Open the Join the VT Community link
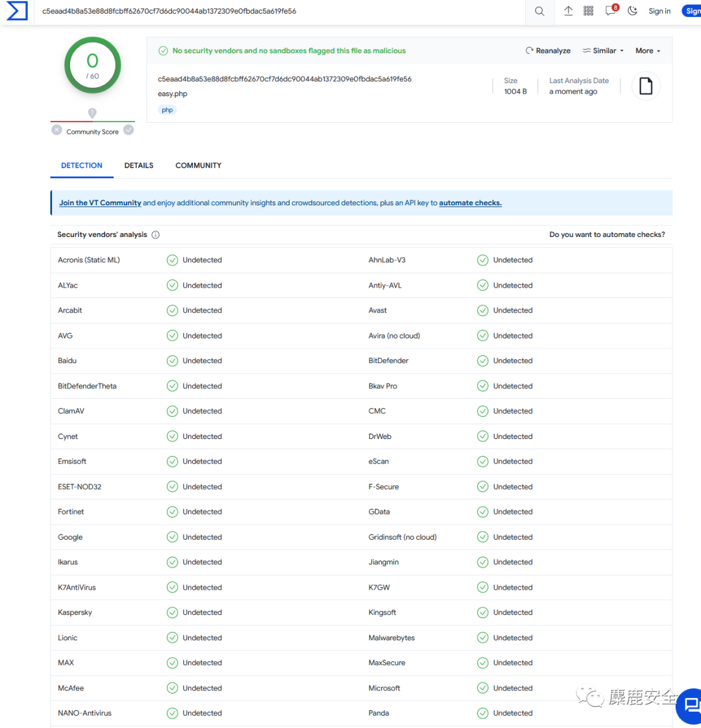Image resolution: width=701 pixels, height=728 pixels. [x=100, y=203]
